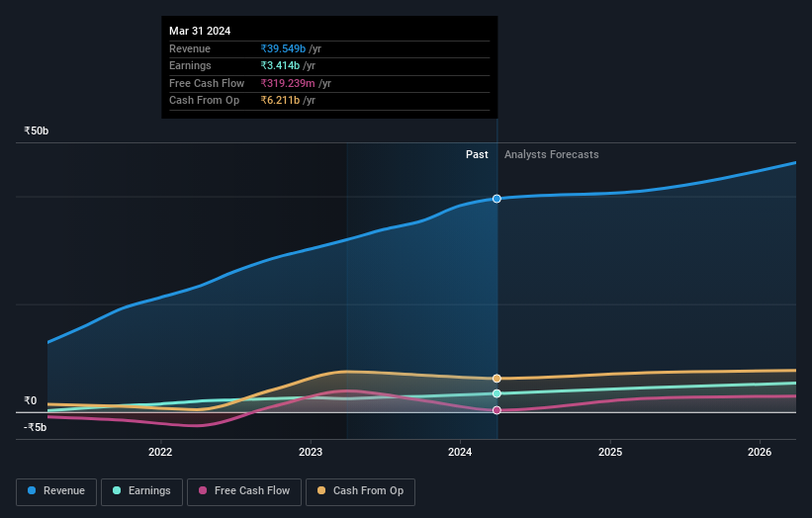Screen dimensions: 812x518
Task: Click the 'Free Cash Flow' row label in tooltip
Action: [207, 83]
